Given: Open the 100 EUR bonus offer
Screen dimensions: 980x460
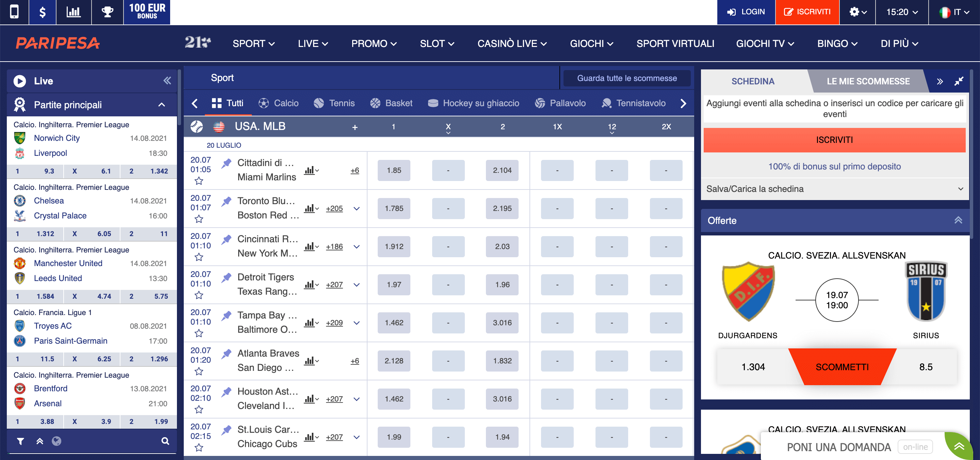Looking at the screenshot, I should point(147,12).
